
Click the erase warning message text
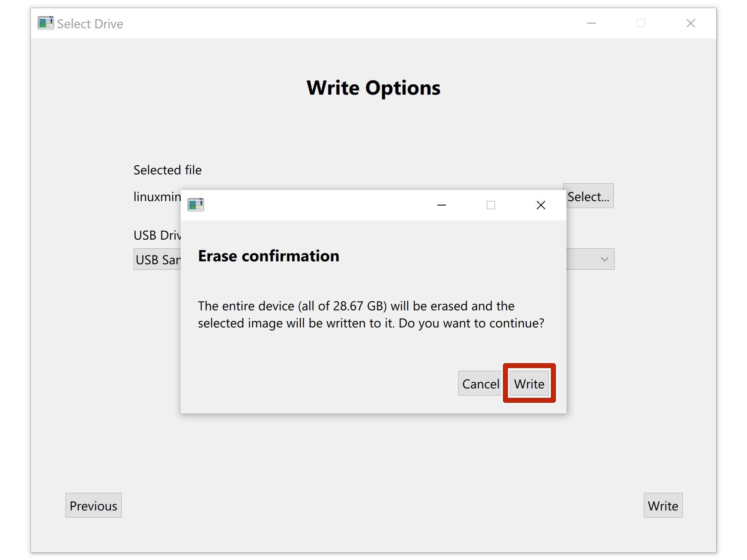click(371, 314)
